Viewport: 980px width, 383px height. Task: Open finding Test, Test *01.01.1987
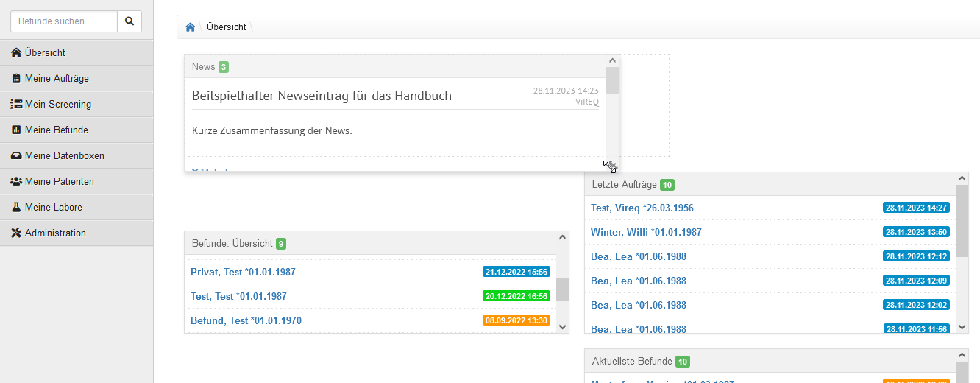coord(238,296)
